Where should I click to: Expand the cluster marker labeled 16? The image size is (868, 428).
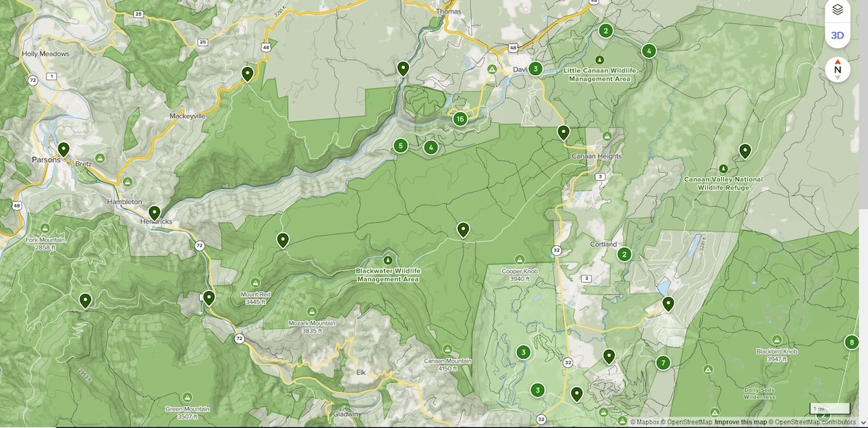tap(460, 119)
